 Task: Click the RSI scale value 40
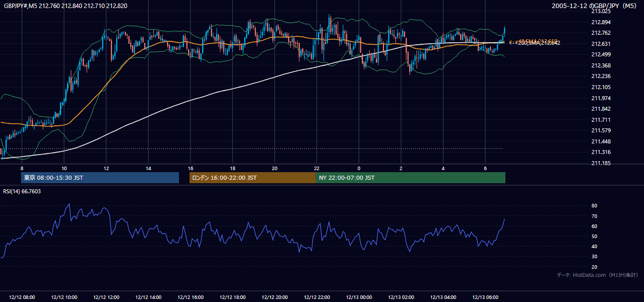click(594, 247)
